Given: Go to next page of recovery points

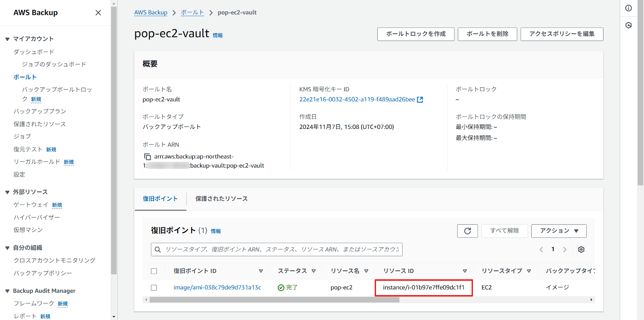Looking at the screenshot, I should click(565, 249).
